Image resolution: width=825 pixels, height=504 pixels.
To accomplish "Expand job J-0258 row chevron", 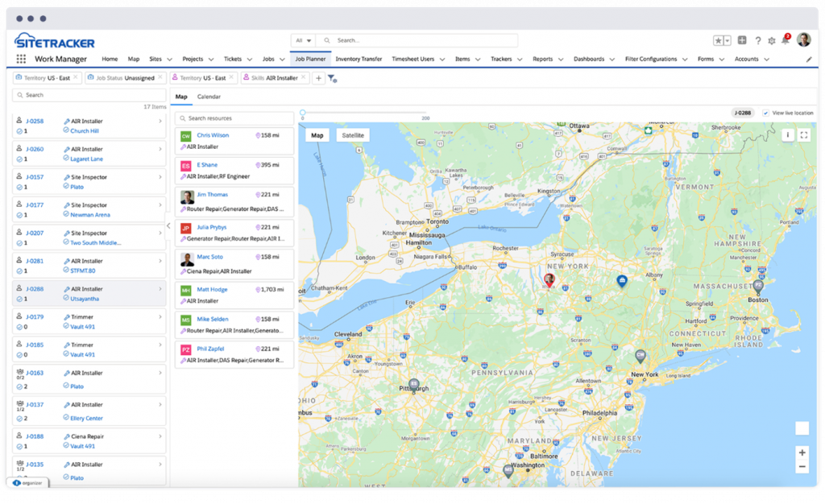I will click(160, 121).
